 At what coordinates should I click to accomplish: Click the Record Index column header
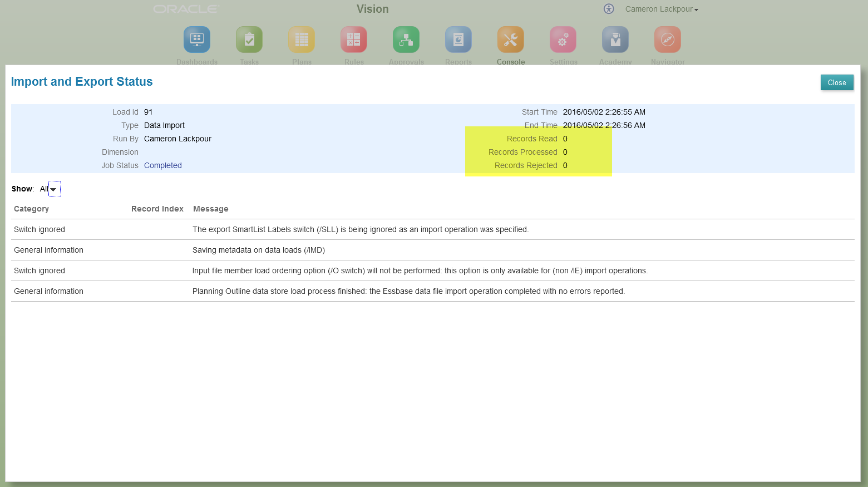(157, 209)
